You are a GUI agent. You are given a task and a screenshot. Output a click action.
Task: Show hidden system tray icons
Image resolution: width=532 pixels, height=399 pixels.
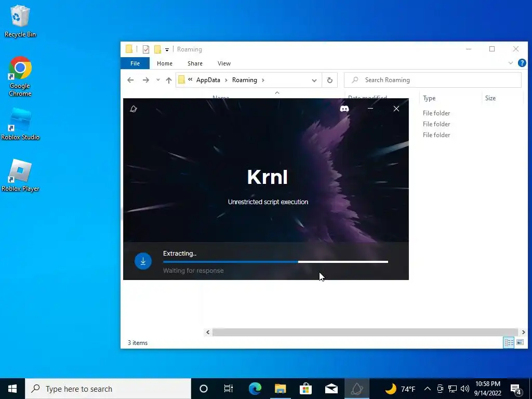[x=428, y=389]
